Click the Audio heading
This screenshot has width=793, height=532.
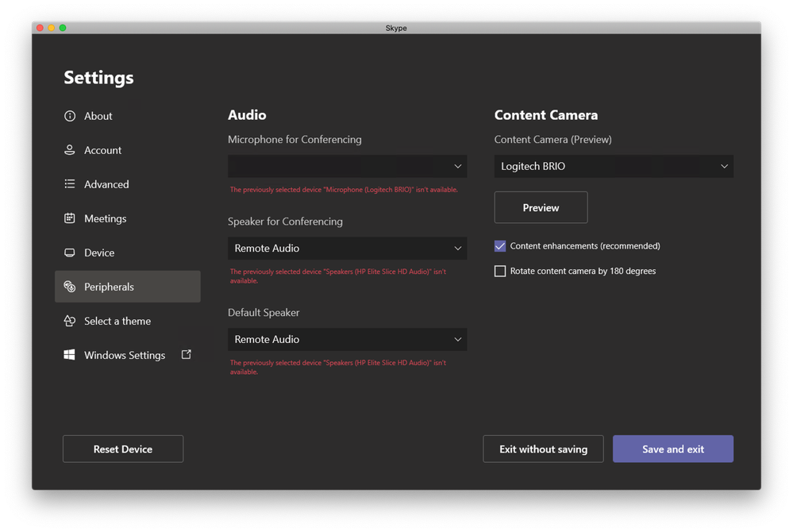pyautogui.click(x=247, y=115)
